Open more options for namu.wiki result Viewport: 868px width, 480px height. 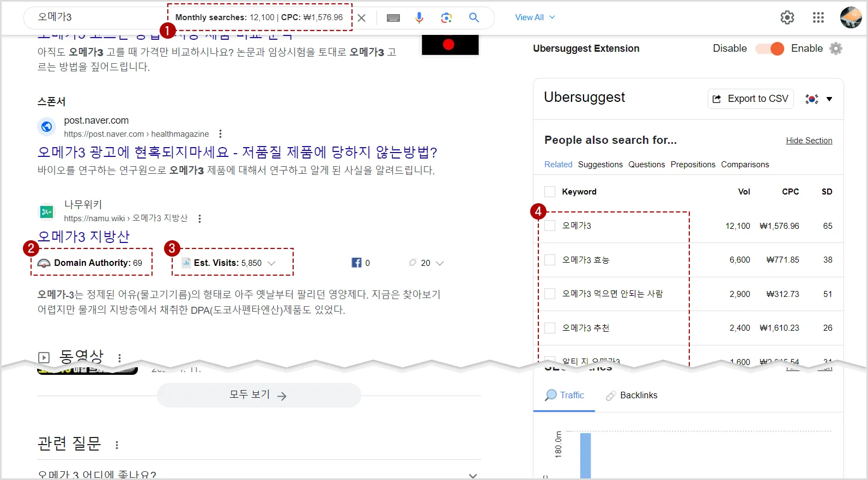199,218
